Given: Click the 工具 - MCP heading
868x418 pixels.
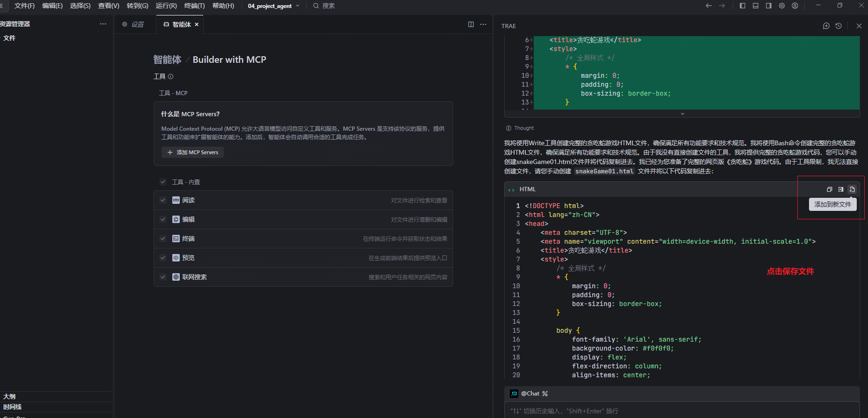Looking at the screenshot, I should [173, 93].
